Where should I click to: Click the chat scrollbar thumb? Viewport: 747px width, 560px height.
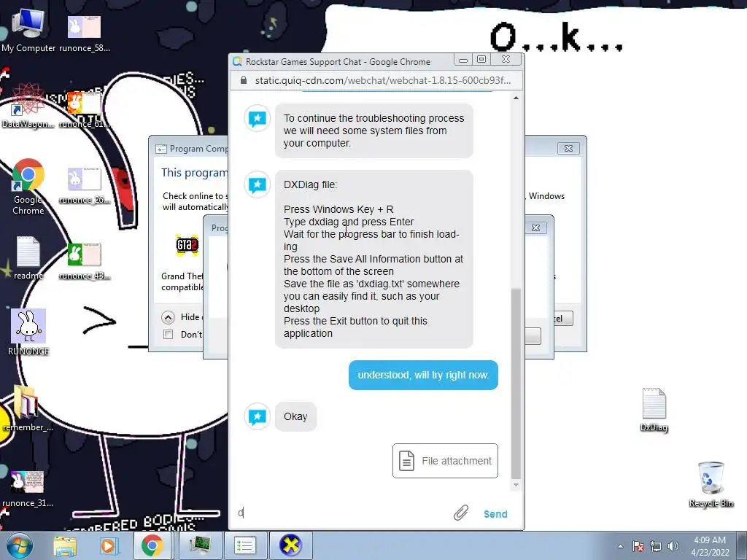click(516, 384)
